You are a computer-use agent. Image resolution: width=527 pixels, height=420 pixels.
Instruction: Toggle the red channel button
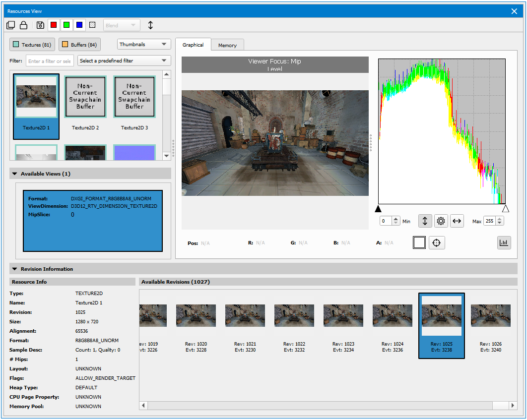(x=54, y=25)
